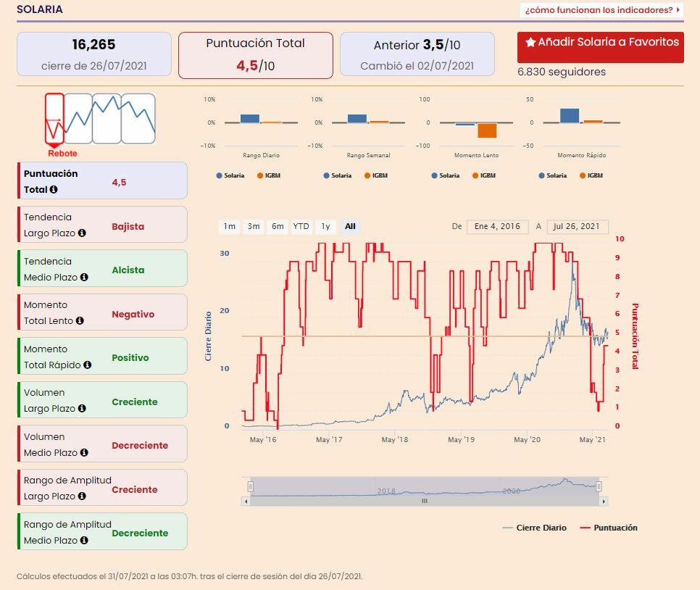Show info for Volumen Medio Plazo

click(84, 452)
